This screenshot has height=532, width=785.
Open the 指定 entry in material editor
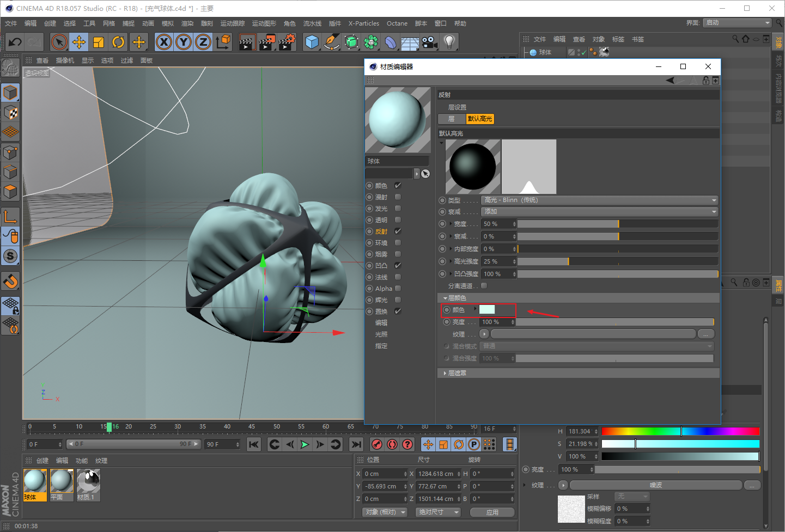381,346
